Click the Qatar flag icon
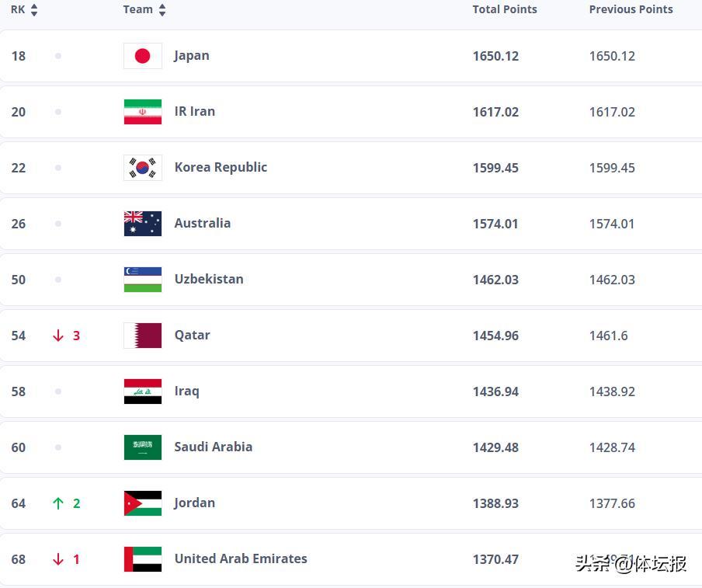 tap(143, 336)
